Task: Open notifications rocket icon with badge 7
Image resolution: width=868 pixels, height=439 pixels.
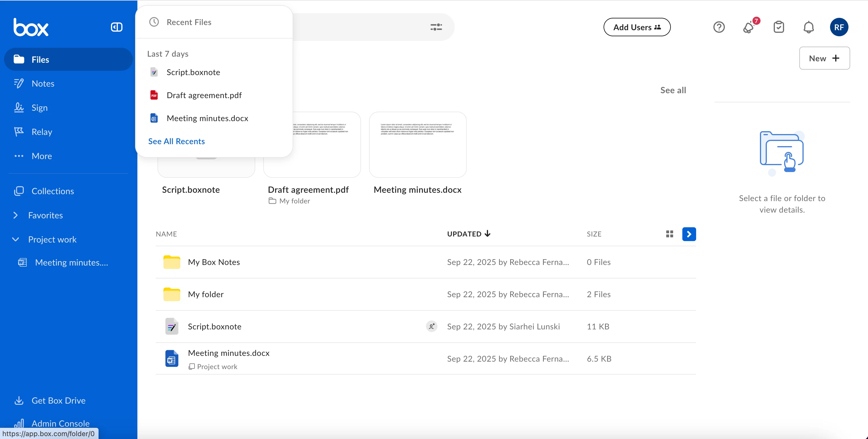Action: [x=749, y=27]
